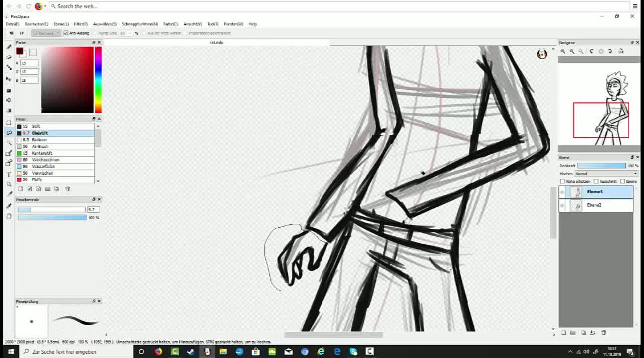The width and height of the screenshot is (644, 358).
Task: Adjust the Deckkraft opacity slider
Action: pos(601,166)
